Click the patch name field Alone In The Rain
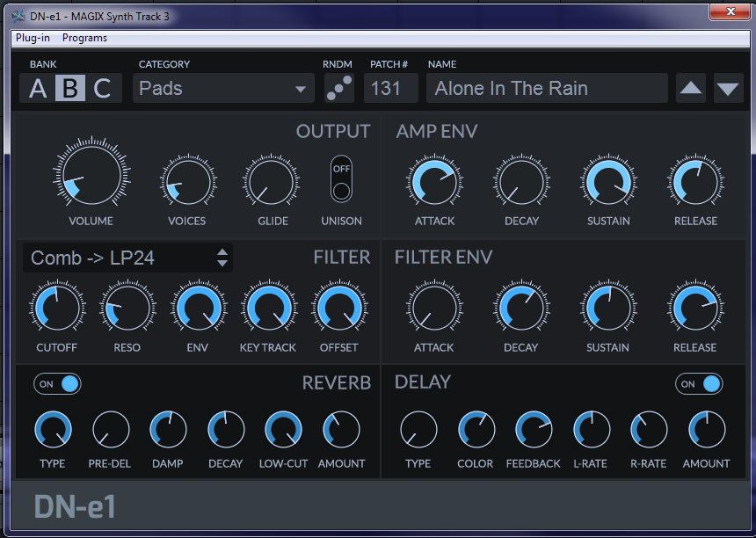This screenshot has width=756, height=538. pyautogui.click(x=547, y=88)
